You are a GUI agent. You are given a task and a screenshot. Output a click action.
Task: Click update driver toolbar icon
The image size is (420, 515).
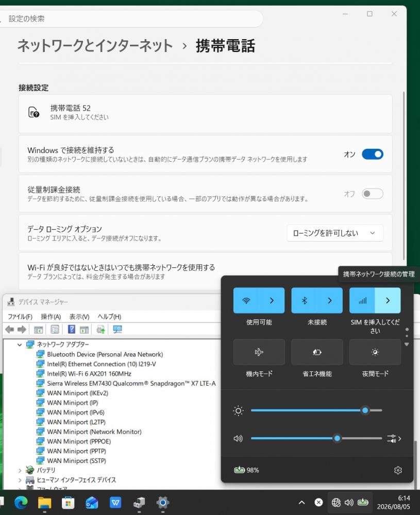(x=100, y=329)
